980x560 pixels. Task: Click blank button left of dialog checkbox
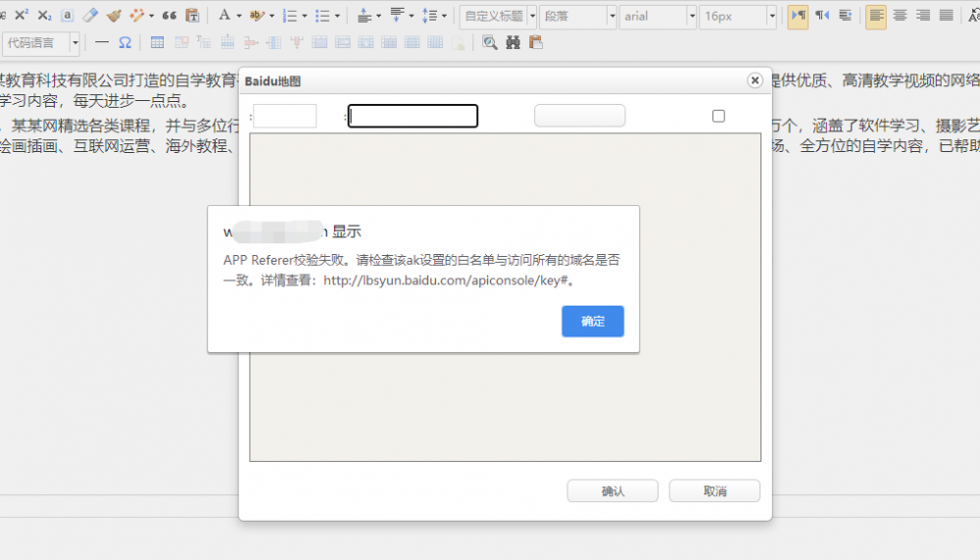pyautogui.click(x=579, y=116)
